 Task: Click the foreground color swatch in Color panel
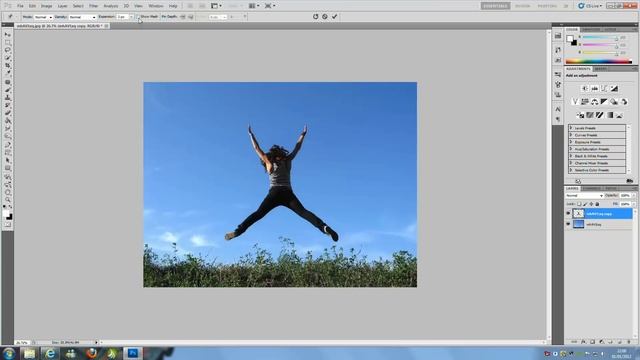570,39
